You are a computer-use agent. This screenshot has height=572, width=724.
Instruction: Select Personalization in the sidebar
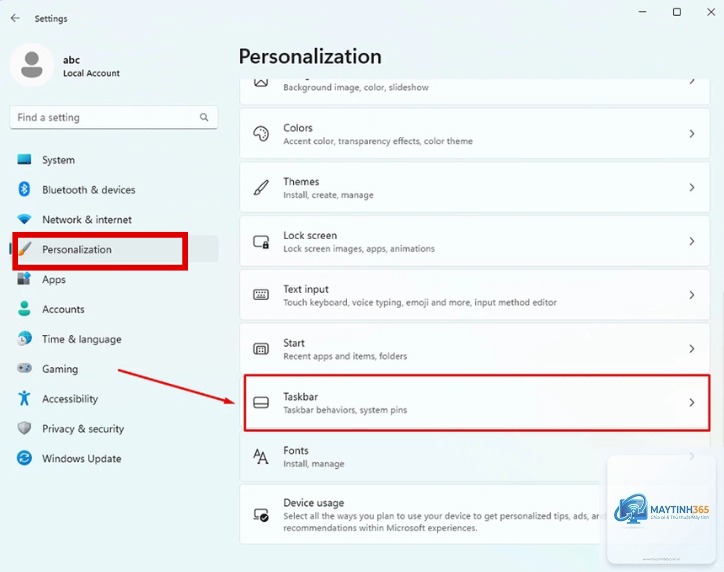pyautogui.click(x=114, y=249)
